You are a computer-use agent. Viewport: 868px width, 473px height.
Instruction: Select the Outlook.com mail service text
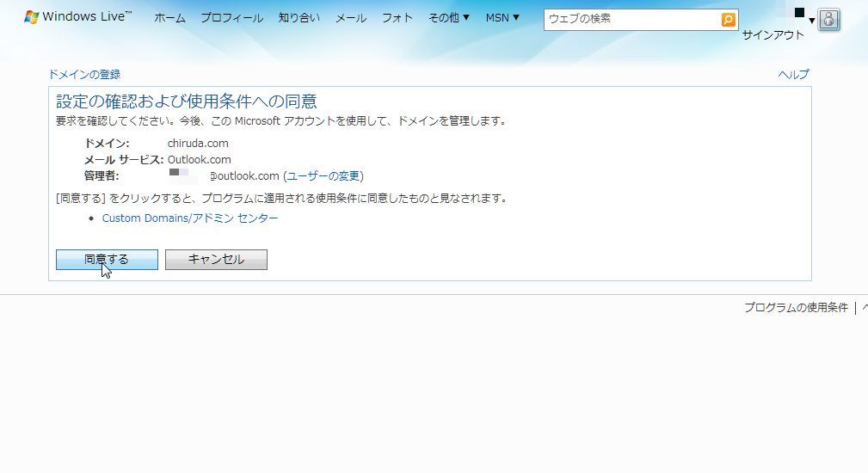(200, 159)
